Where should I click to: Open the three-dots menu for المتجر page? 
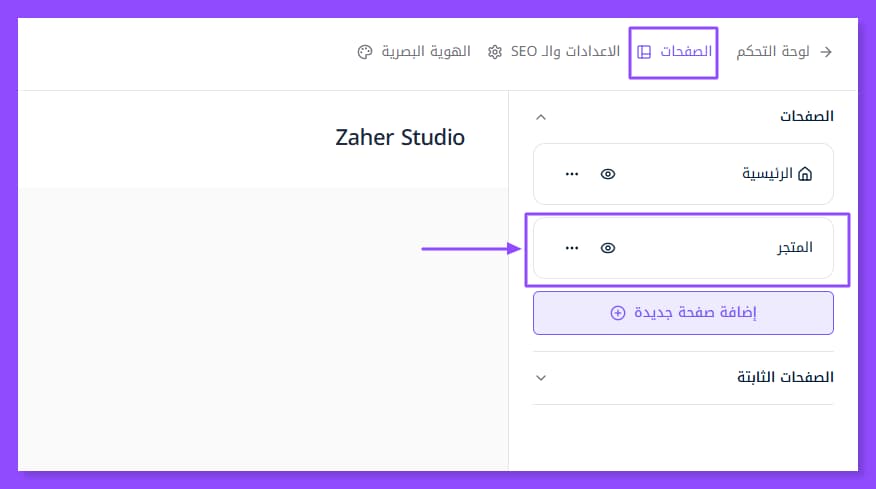coord(571,247)
